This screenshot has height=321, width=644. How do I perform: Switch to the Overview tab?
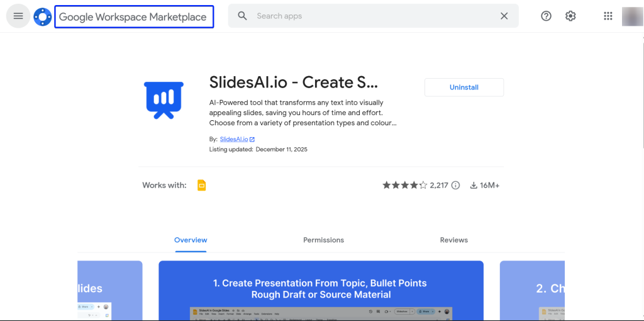click(x=191, y=240)
